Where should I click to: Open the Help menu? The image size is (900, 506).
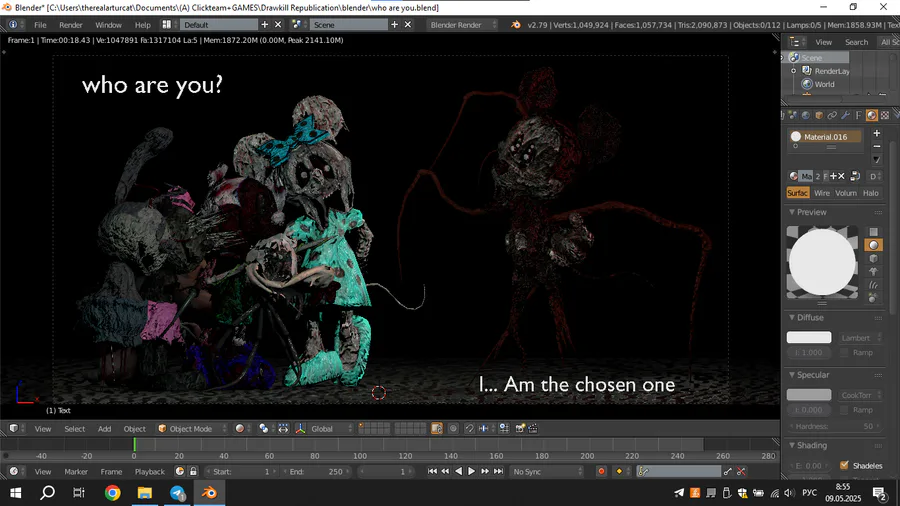coord(142,25)
